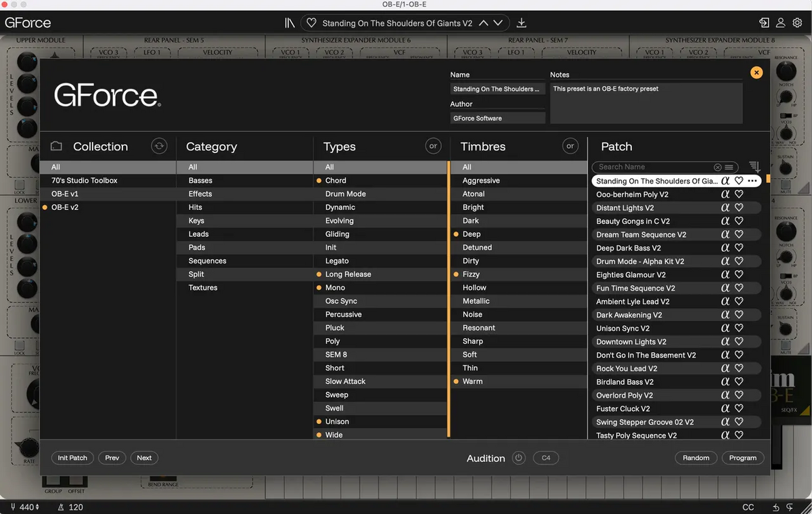
Task: Select the Basses category
Action: click(x=245, y=181)
